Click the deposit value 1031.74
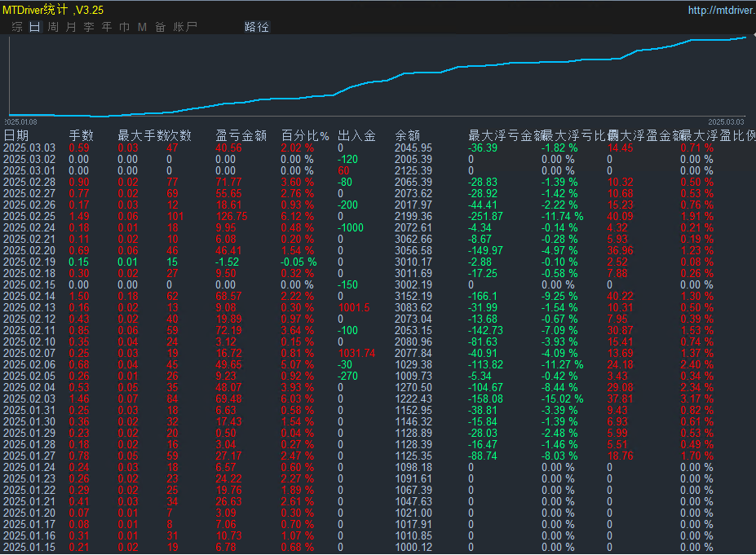The image size is (756, 555). tap(356, 353)
